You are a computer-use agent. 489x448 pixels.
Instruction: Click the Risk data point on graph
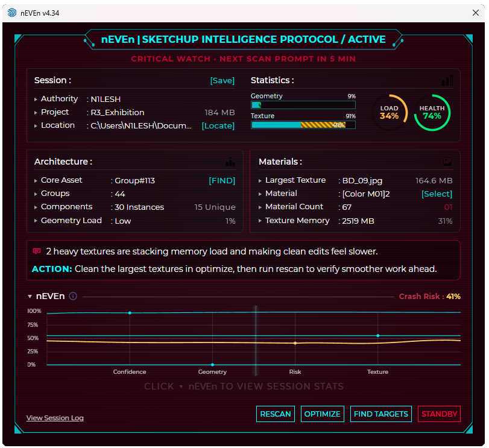295,343
